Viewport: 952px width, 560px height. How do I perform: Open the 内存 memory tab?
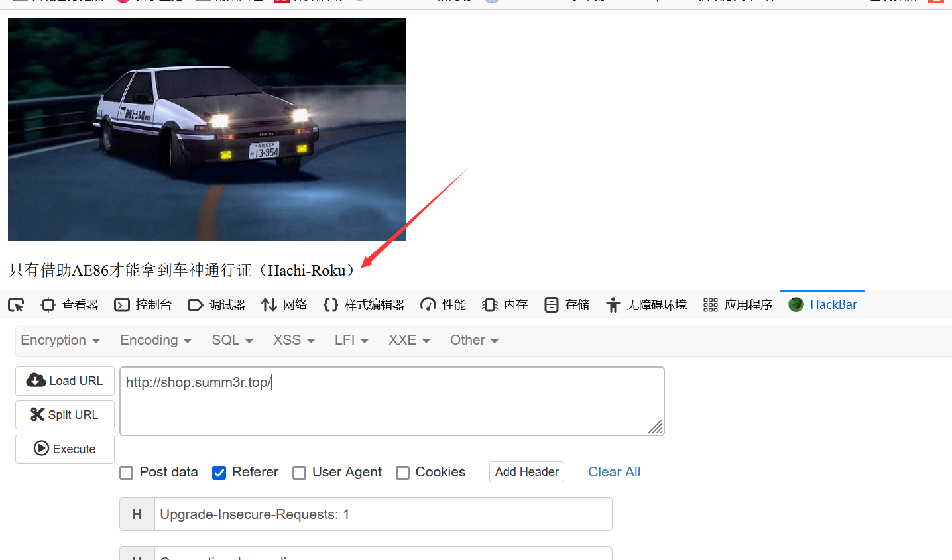(x=505, y=305)
